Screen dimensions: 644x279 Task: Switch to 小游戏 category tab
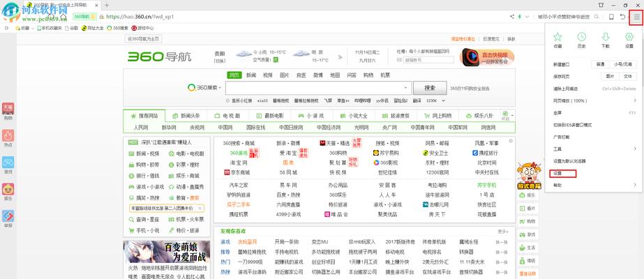click(x=312, y=116)
